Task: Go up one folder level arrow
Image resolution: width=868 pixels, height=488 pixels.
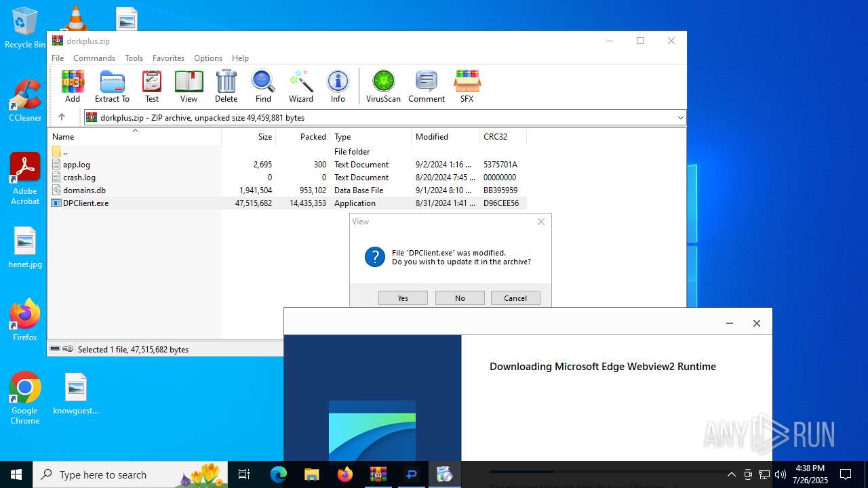Action: click(61, 117)
